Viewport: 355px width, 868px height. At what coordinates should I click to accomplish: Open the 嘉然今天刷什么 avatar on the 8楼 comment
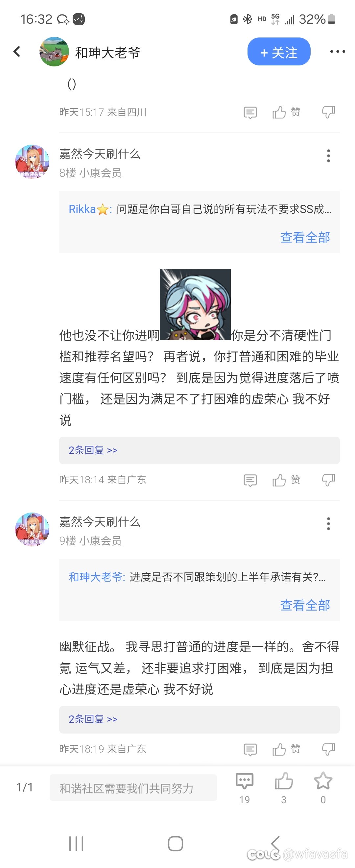[x=32, y=162]
